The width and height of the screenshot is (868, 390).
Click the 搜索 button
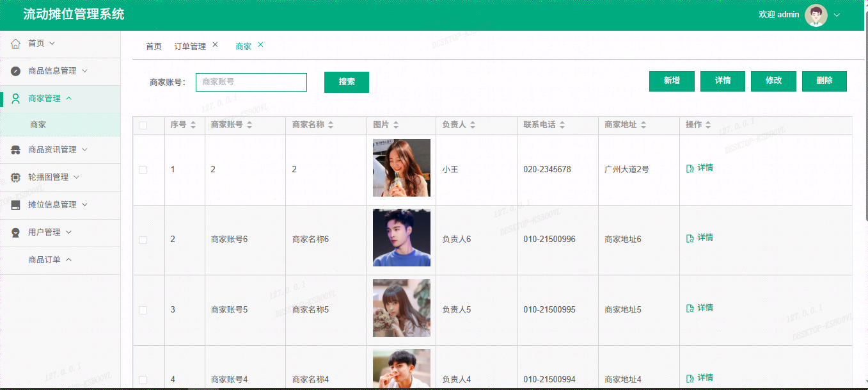[x=347, y=82]
